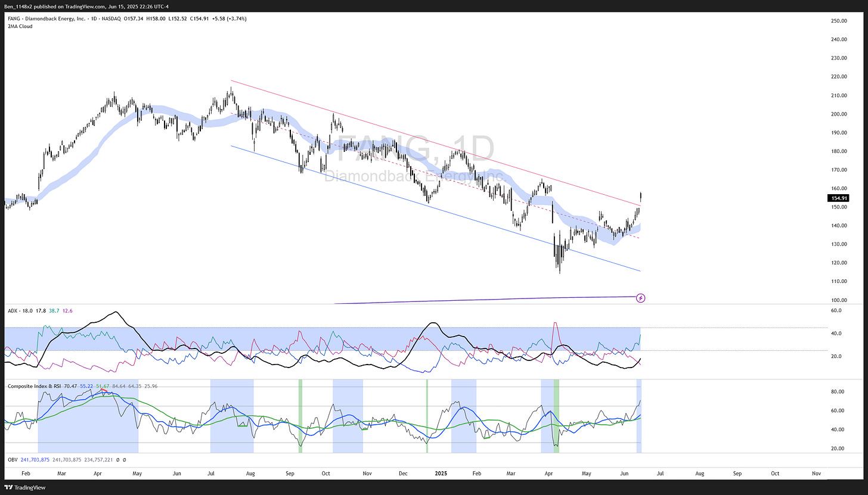Image resolution: width=868 pixels, height=495 pixels.
Task: Select the ADX indicator legend title
Action: (13, 310)
